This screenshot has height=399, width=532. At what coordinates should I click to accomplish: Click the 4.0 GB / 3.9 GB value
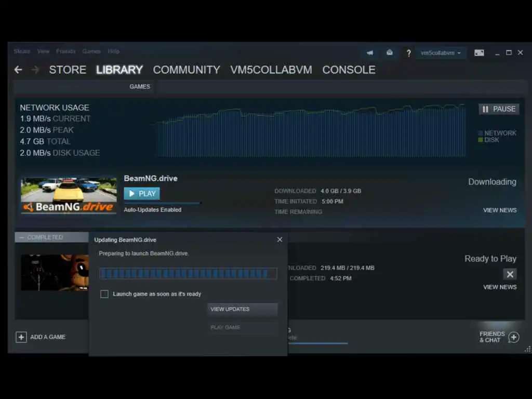[341, 191]
